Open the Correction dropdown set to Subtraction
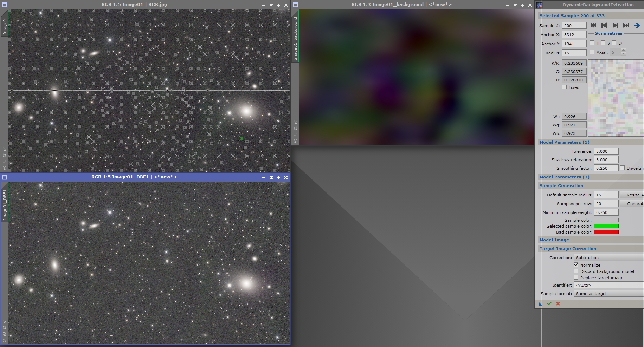The height and width of the screenshot is (347, 644). click(x=609, y=257)
